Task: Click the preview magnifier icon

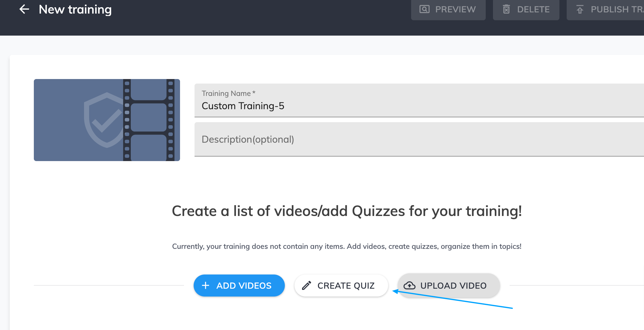Action: (424, 9)
